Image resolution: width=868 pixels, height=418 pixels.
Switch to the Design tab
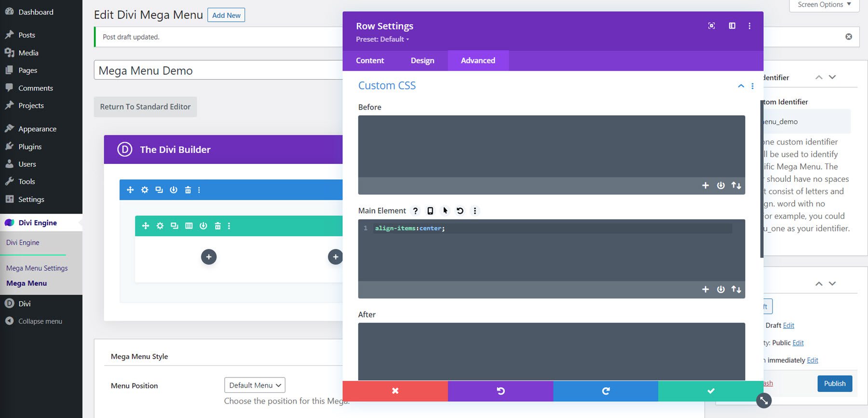coord(422,61)
